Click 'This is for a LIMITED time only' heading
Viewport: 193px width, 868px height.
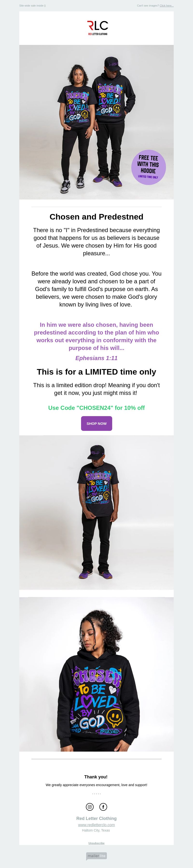96,372
